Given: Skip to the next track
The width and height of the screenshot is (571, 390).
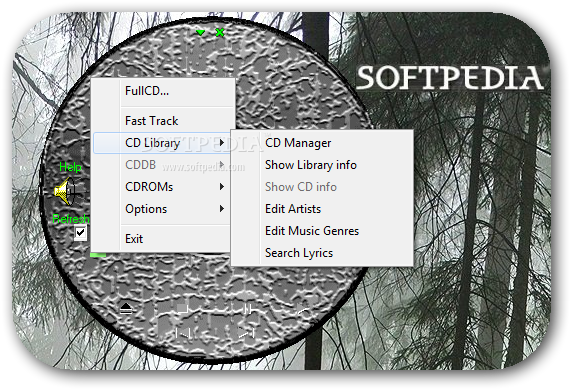Looking at the screenshot, I should coord(247,333).
